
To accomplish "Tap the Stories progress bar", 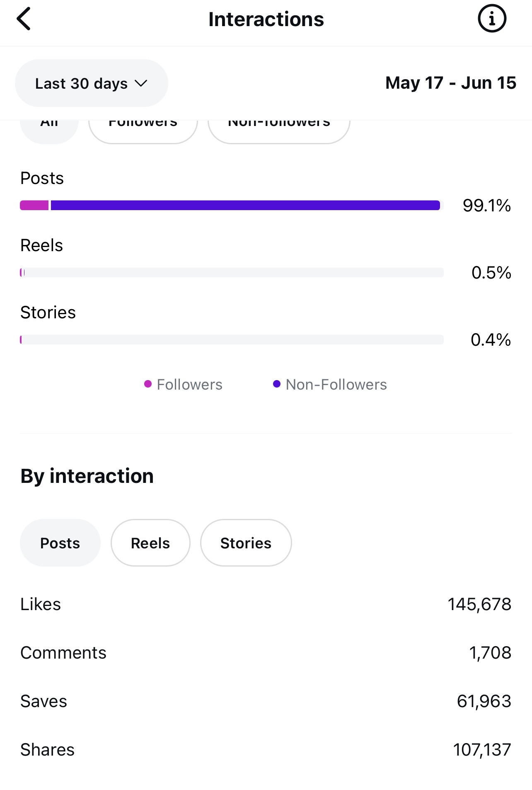I will pos(232,340).
